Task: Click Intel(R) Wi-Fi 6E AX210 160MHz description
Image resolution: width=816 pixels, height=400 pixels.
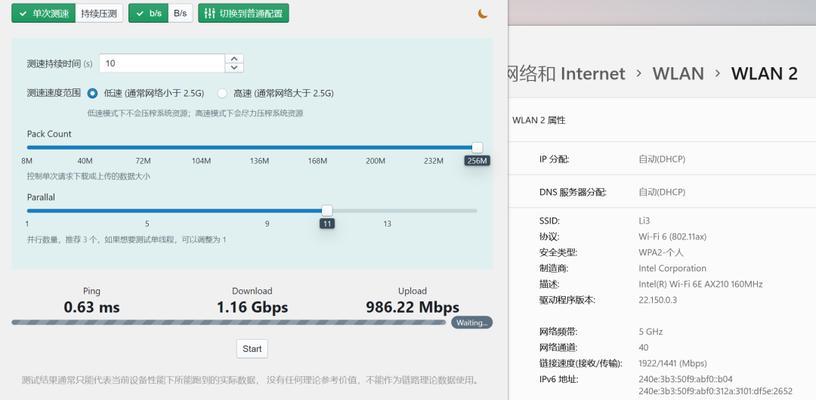Action: [700, 284]
